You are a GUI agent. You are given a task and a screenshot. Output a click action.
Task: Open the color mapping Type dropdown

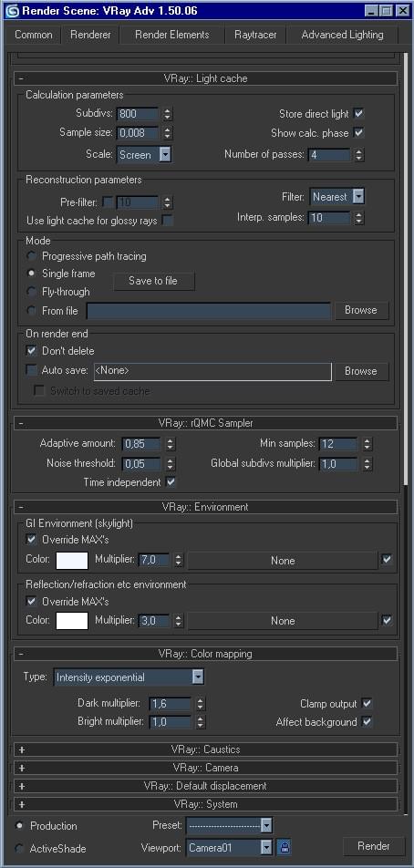point(129,677)
